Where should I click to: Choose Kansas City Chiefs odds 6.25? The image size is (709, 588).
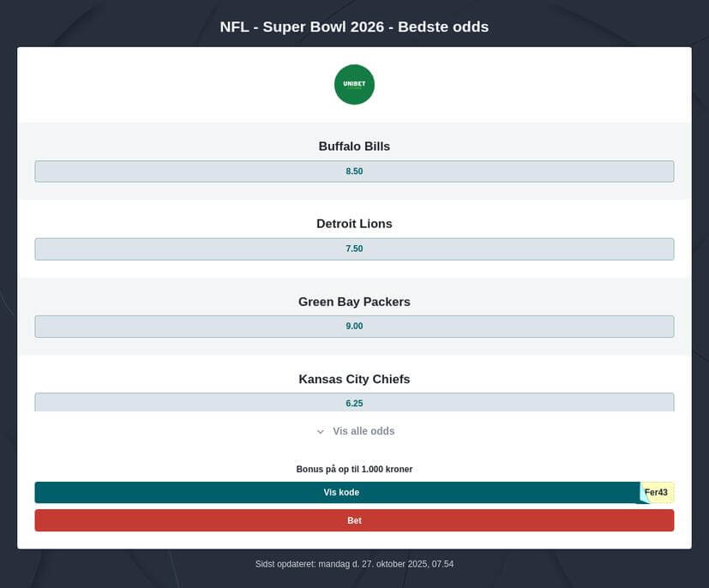coord(354,402)
